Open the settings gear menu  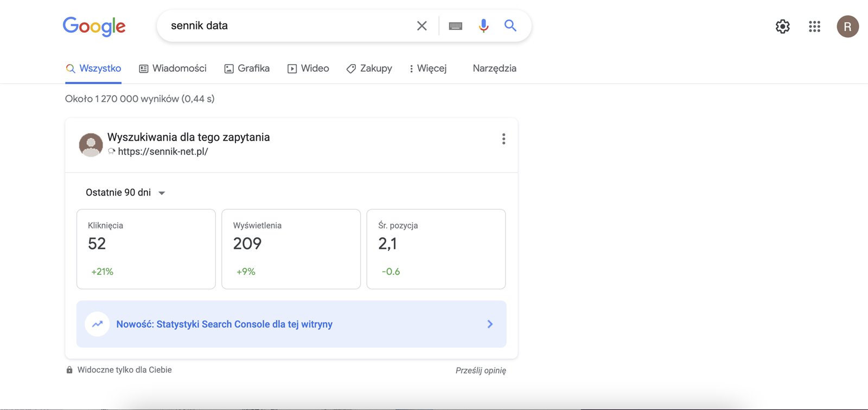pyautogui.click(x=782, y=26)
